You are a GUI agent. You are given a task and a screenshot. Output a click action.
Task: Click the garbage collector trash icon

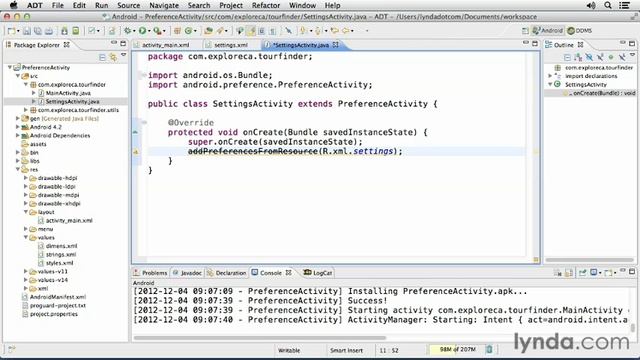(489, 349)
